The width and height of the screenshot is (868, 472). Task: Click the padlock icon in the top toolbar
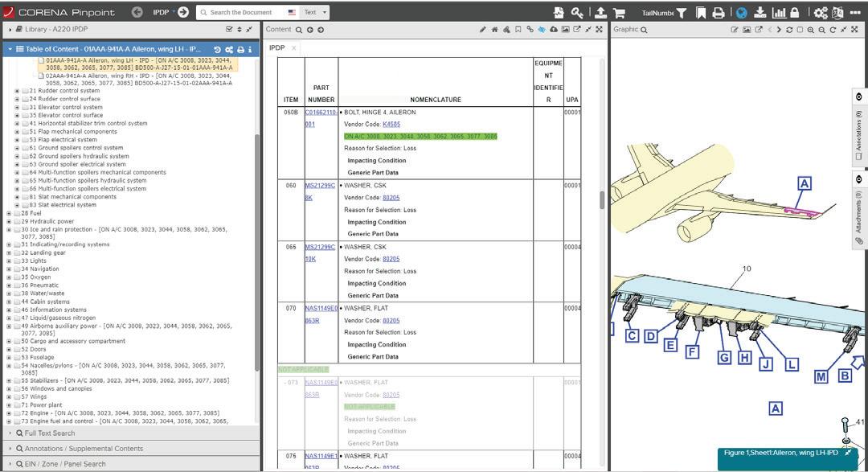click(x=794, y=12)
